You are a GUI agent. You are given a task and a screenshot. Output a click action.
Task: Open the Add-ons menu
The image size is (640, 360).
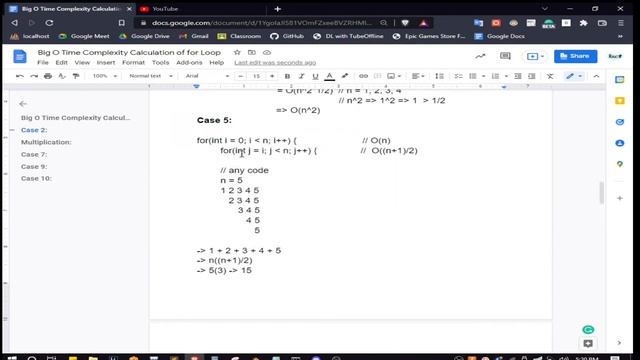click(x=189, y=62)
